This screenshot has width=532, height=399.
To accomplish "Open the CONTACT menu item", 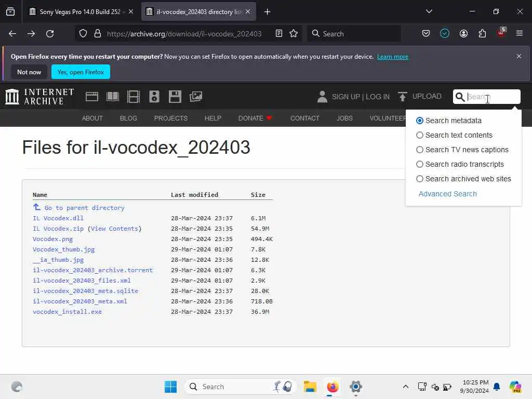I will click(304, 118).
